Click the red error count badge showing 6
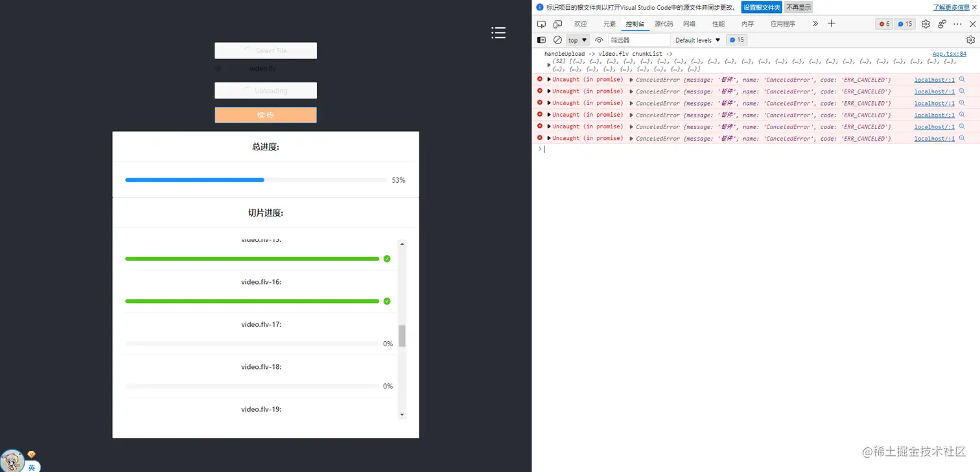The width and height of the screenshot is (980, 472). [884, 24]
